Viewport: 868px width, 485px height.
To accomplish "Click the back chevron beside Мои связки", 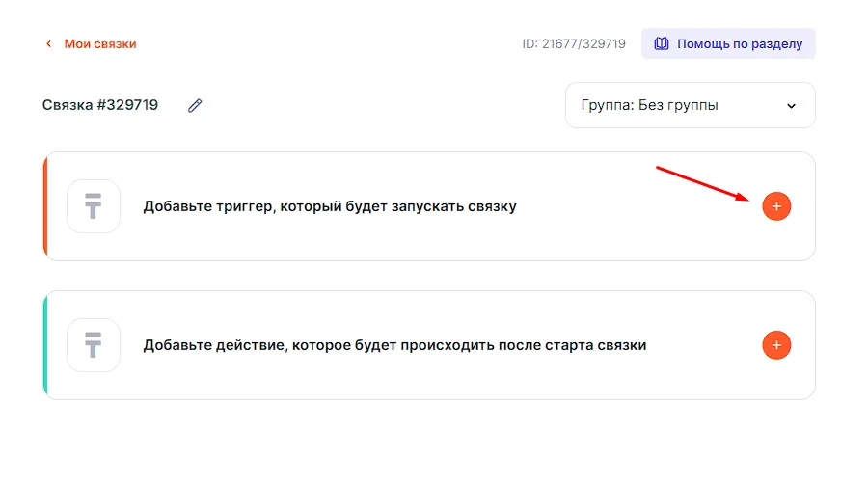I will 48,44.
